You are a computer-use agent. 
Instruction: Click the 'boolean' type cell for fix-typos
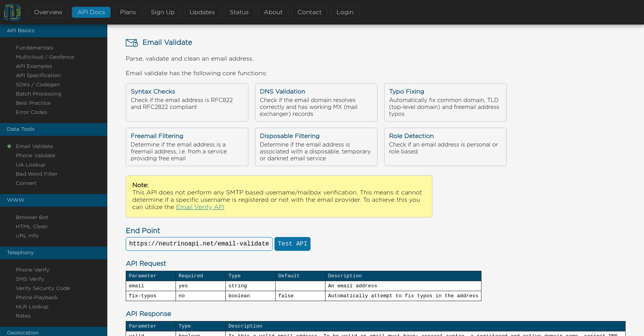[x=250, y=296]
